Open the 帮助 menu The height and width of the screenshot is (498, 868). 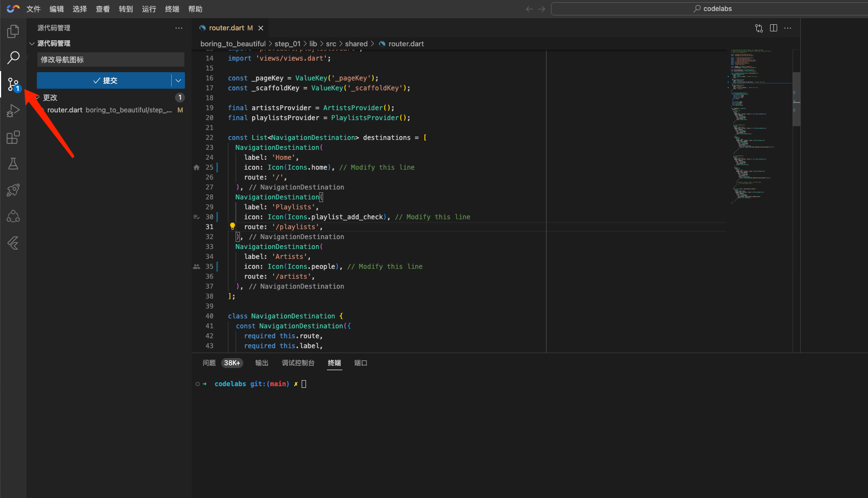(x=195, y=9)
